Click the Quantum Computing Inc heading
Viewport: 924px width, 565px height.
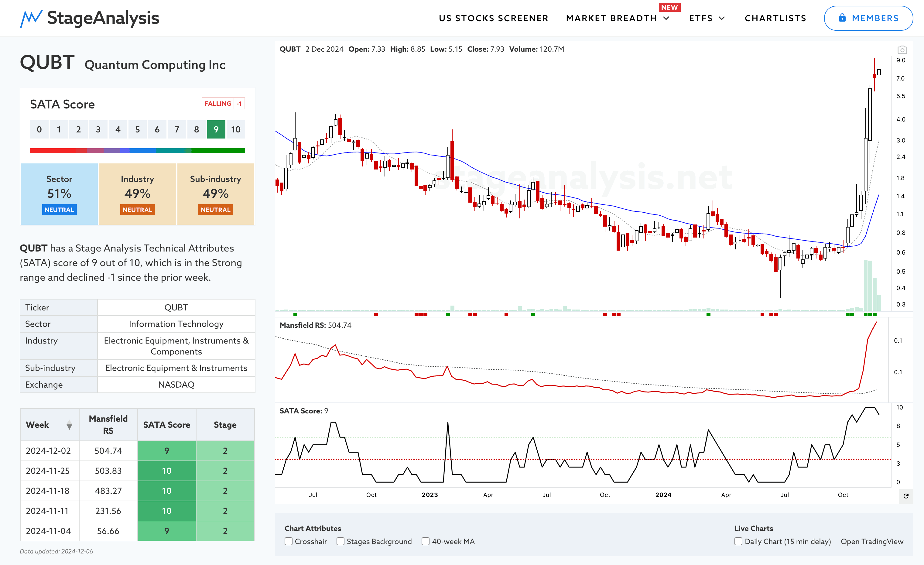click(155, 65)
